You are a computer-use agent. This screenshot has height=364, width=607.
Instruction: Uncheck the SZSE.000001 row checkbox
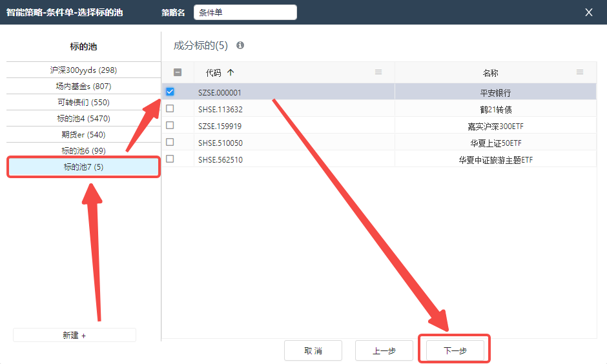click(170, 92)
